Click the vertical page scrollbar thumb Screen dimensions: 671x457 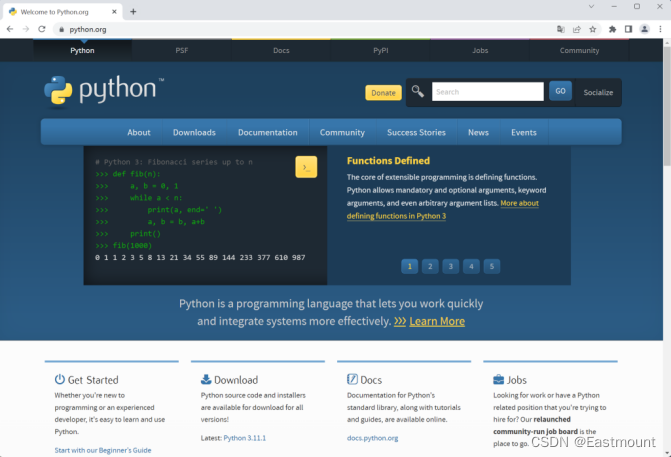pos(667,106)
